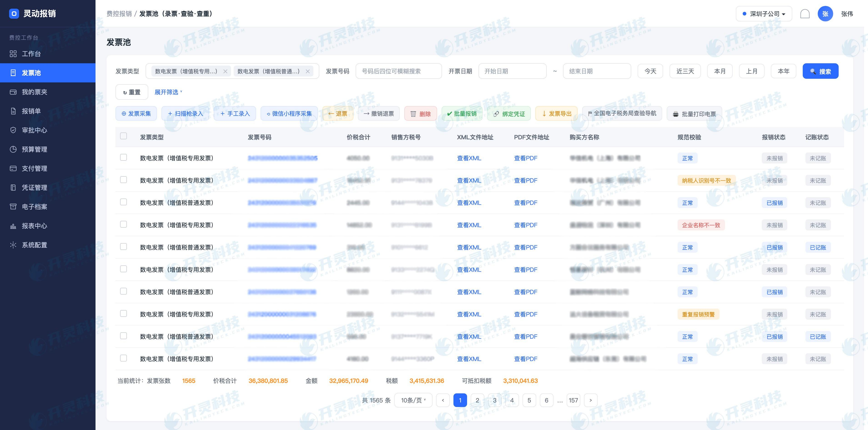Click 发票采集 button
Image resolution: width=868 pixels, height=430 pixels.
tap(136, 114)
